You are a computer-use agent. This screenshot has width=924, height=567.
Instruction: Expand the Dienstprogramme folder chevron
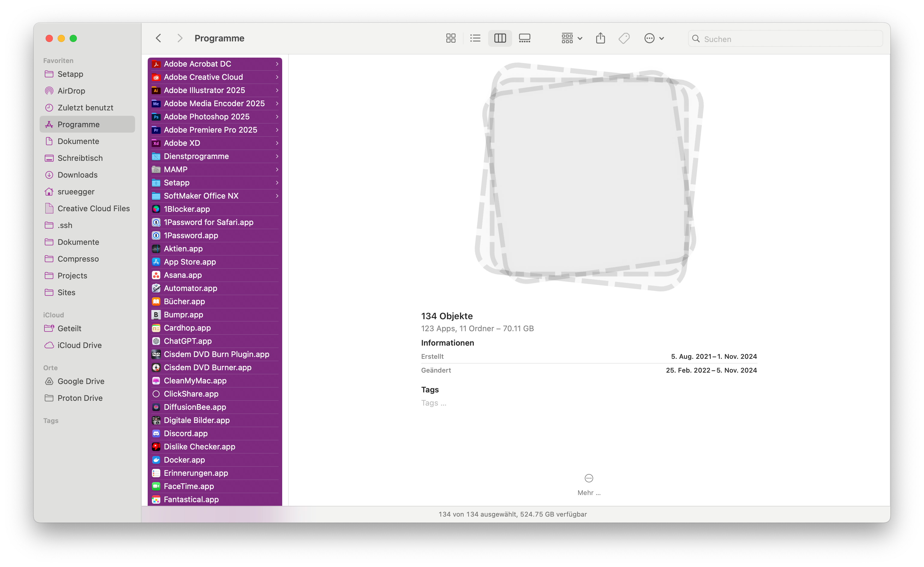point(277,156)
